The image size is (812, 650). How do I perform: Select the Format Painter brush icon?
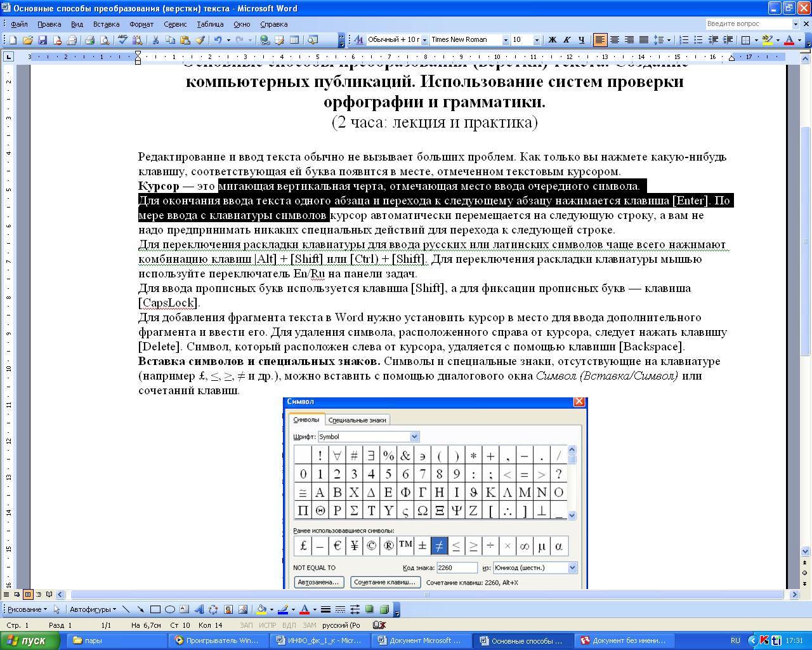click(200, 40)
